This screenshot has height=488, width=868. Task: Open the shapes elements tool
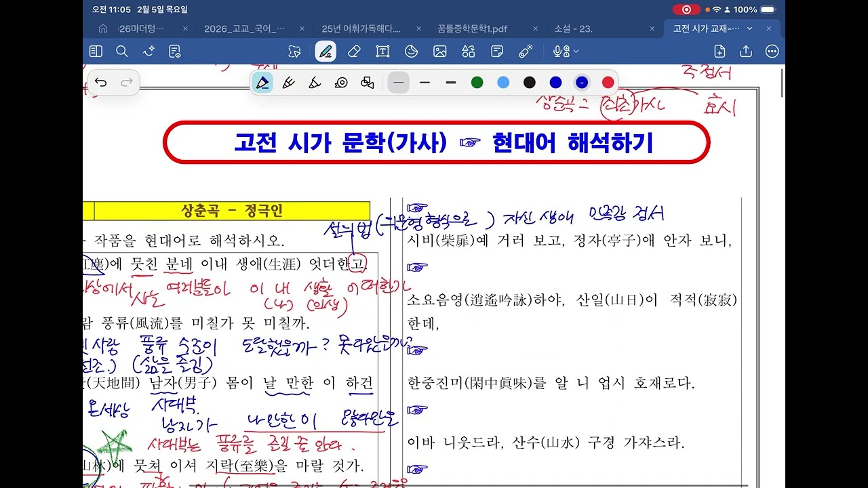pyautogui.click(x=469, y=52)
